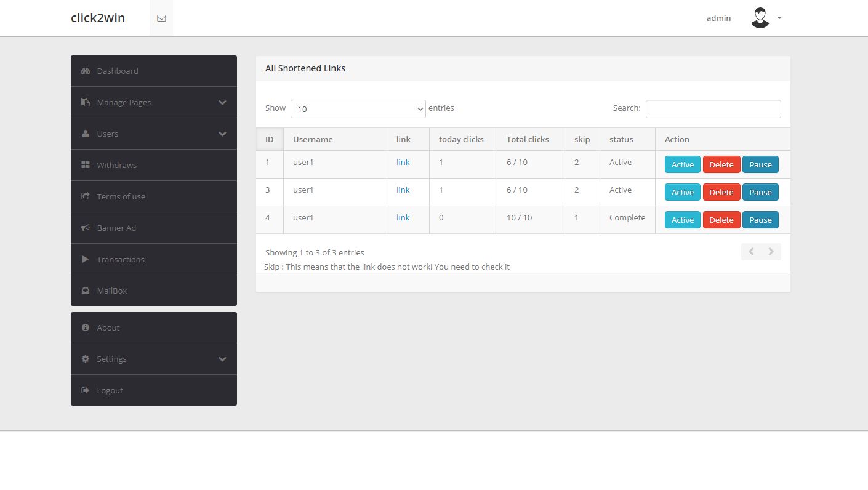This screenshot has height=490, width=868.
Task: Click the MailBox inbox icon
Action: (86, 291)
